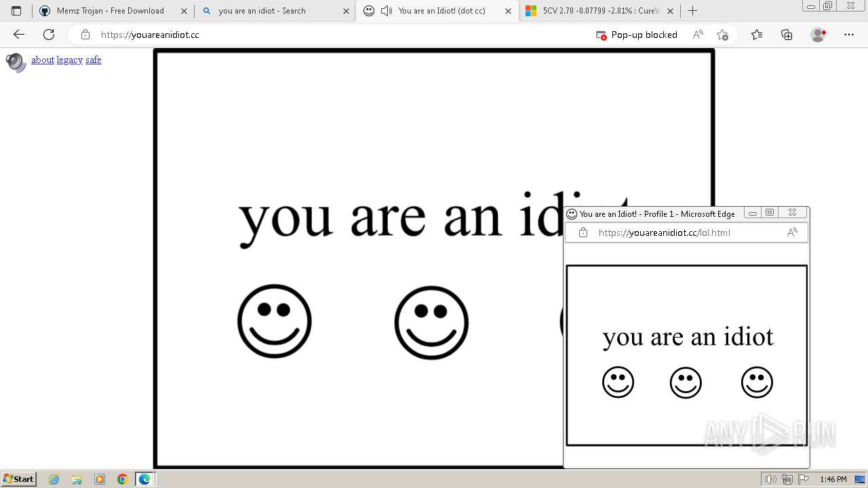Open the Pop-up blocked notification
This screenshot has height=488, width=868.
pyautogui.click(x=636, y=35)
